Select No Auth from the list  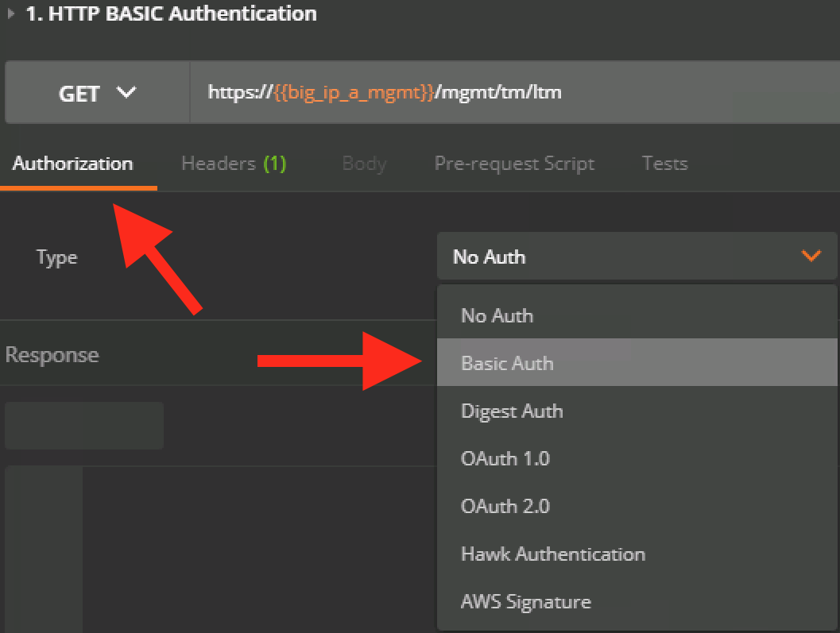click(637, 316)
